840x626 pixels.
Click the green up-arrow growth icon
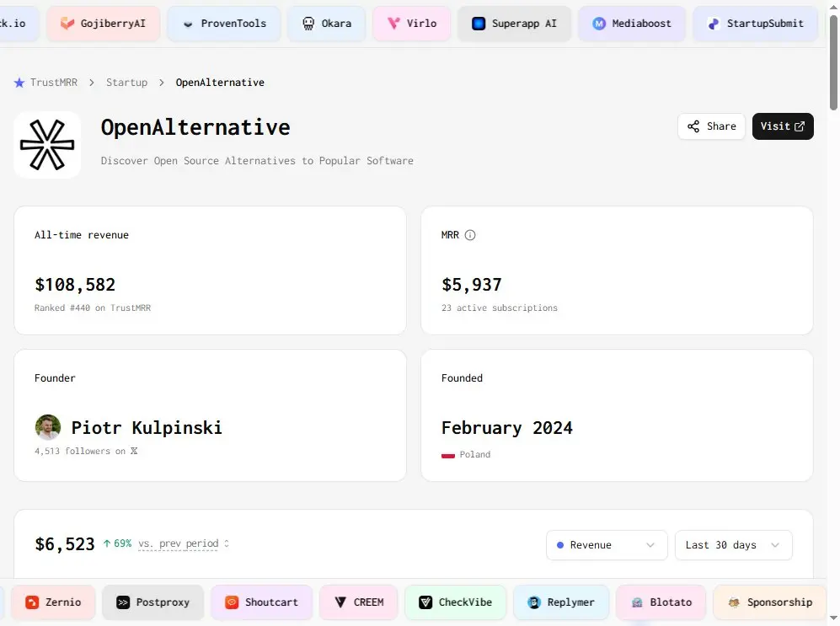click(107, 543)
